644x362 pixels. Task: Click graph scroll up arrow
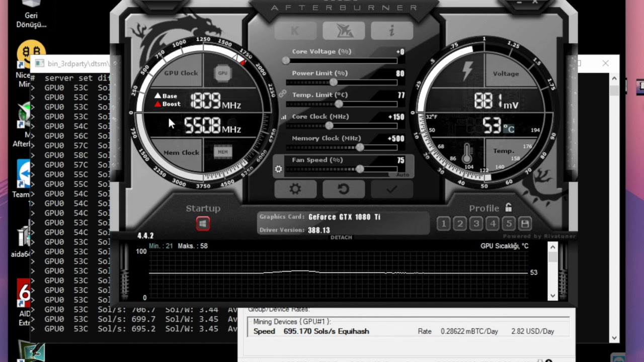pos(553,247)
